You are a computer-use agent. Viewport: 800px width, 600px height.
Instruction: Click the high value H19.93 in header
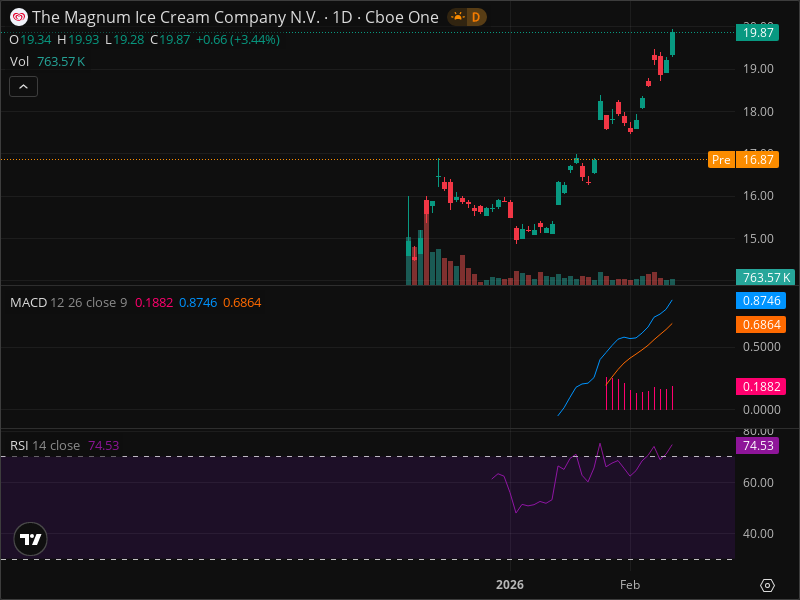78,40
